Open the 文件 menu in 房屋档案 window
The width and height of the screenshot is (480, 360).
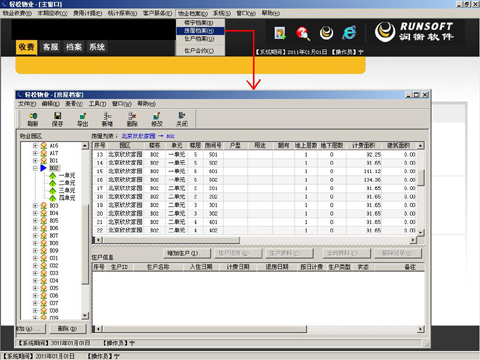(x=27, y=104)
